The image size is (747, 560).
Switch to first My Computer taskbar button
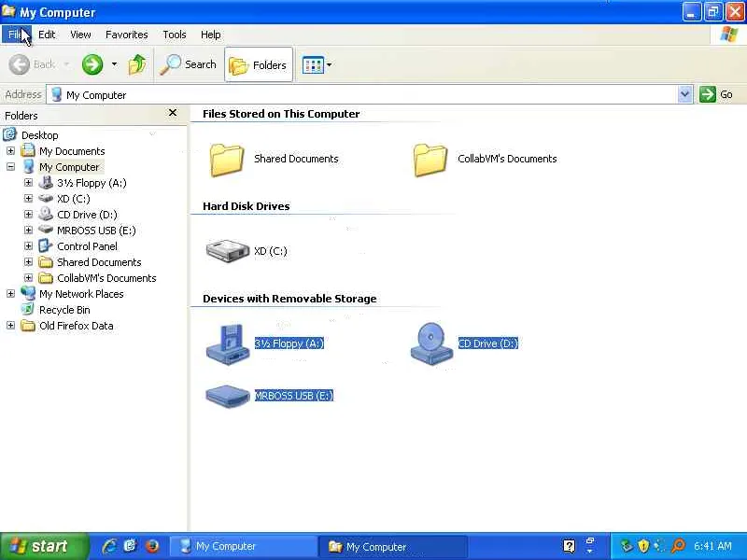point(243,546)
